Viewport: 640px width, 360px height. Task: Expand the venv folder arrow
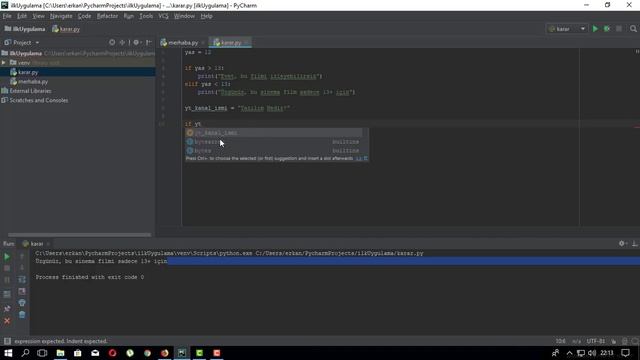click(4, 63)
